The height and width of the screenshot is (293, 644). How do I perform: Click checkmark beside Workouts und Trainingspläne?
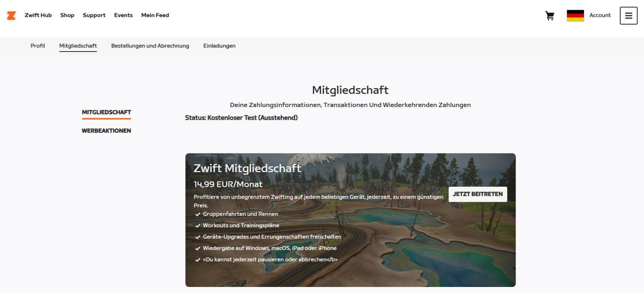click(x=198, y=226)
